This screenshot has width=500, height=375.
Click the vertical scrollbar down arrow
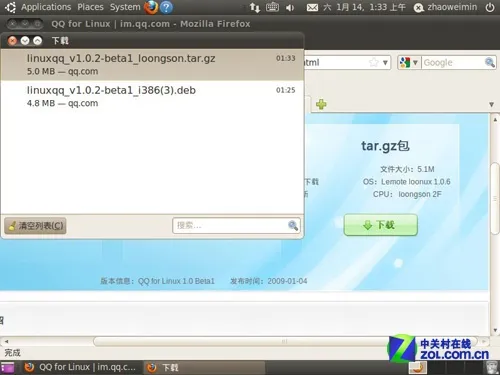[x=495, y=330]
